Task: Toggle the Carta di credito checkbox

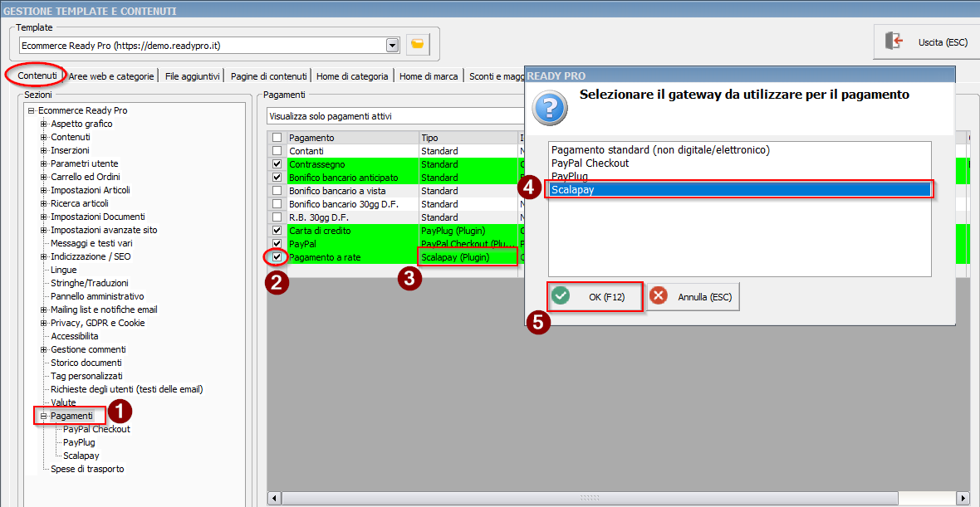Action: click(x=277, y=231)
